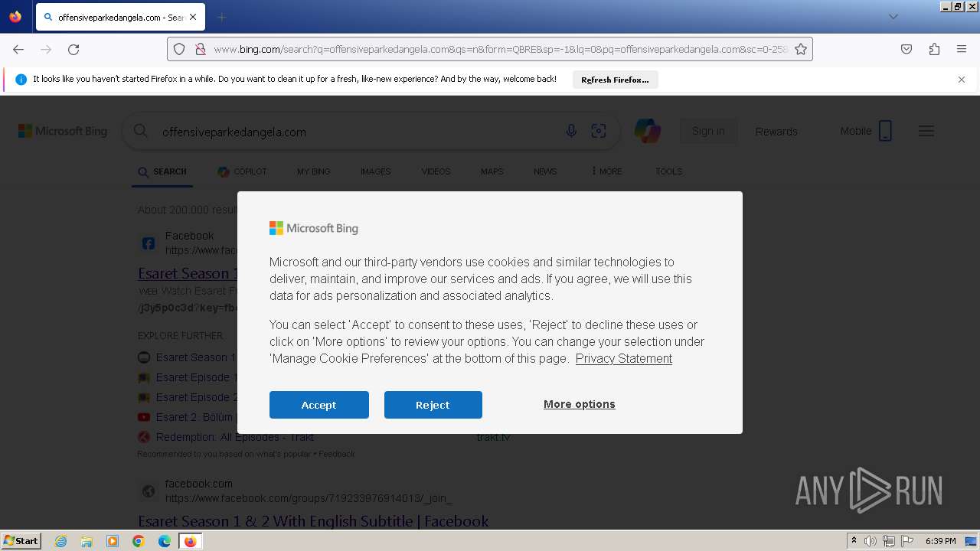This screenshot has height=551, width=980.
Task: Open the Save to Pocket icon
Action: coord(906,49)
